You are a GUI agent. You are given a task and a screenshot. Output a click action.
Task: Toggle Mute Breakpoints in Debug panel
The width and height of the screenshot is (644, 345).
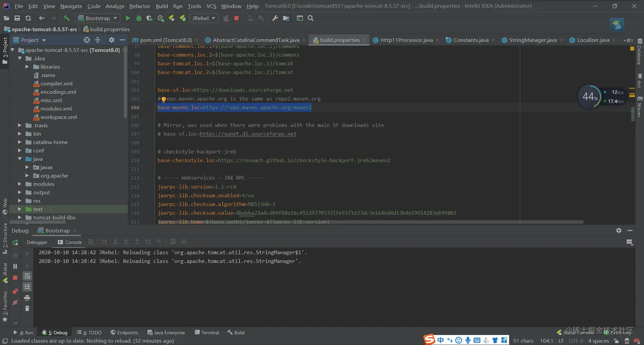(15, 302)
